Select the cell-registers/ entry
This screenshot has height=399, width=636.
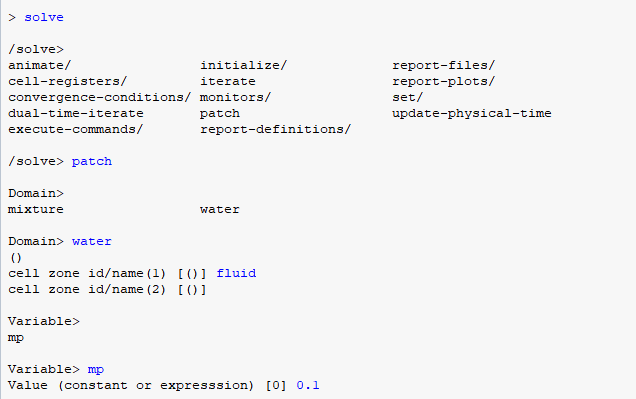[67, 82]
